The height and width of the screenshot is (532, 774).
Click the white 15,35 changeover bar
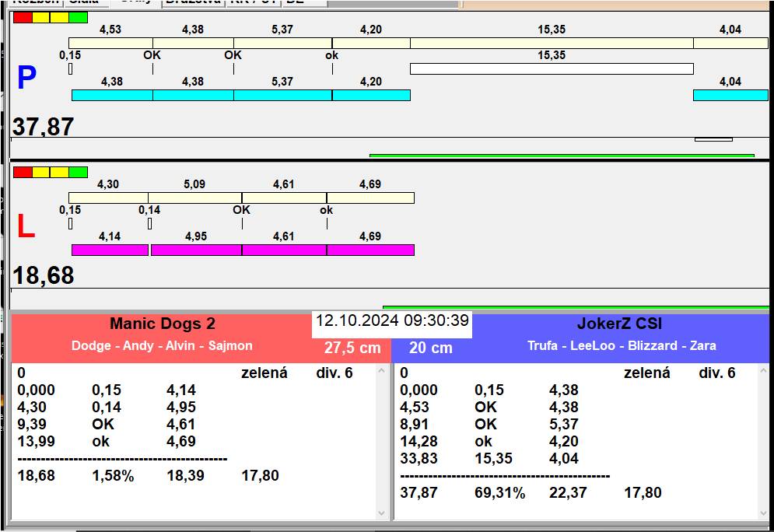(x=551, y=68)
